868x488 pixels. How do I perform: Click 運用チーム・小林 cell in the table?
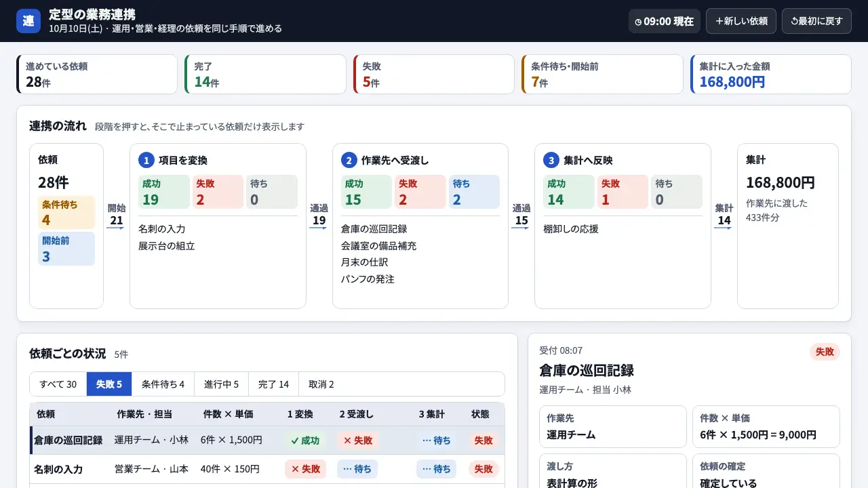point(151,440)
